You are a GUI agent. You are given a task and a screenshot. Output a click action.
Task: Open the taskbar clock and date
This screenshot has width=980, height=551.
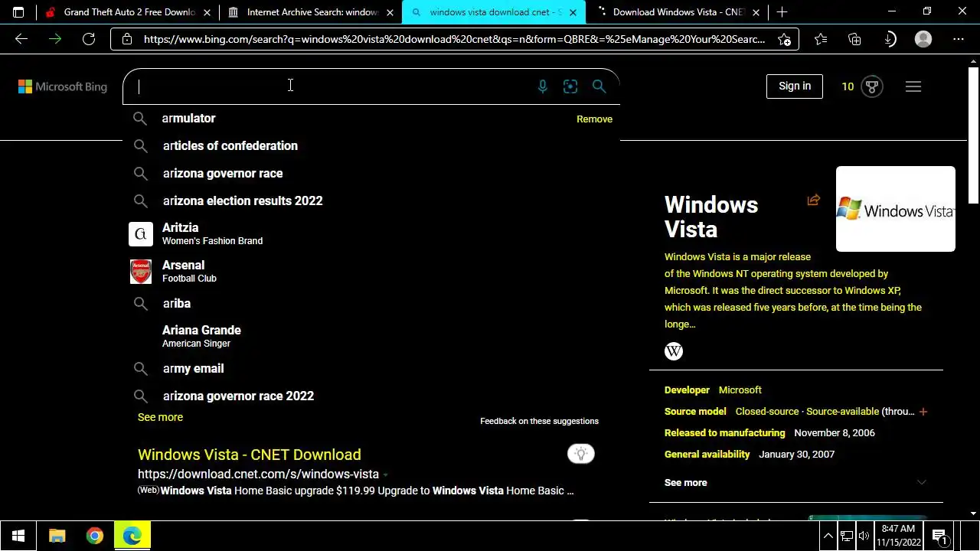(898, 536)
